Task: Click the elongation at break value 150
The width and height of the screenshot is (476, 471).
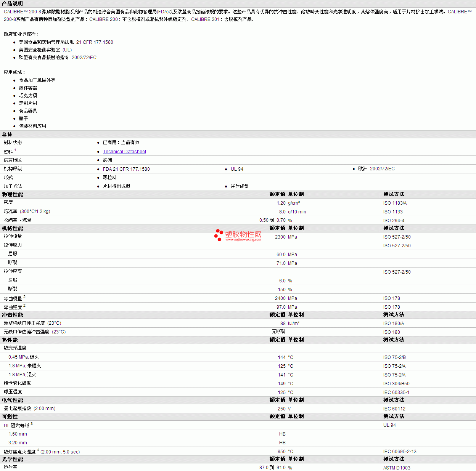Action: pos(282,290)
